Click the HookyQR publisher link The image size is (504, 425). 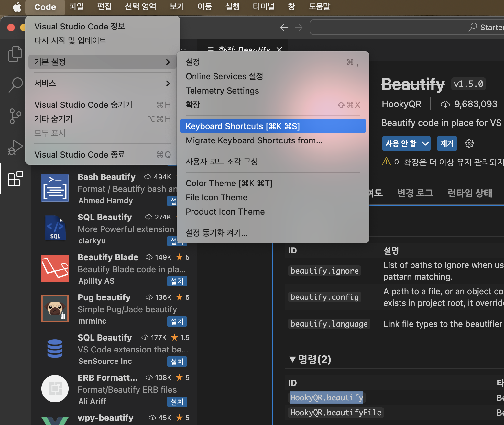(401, 104)
